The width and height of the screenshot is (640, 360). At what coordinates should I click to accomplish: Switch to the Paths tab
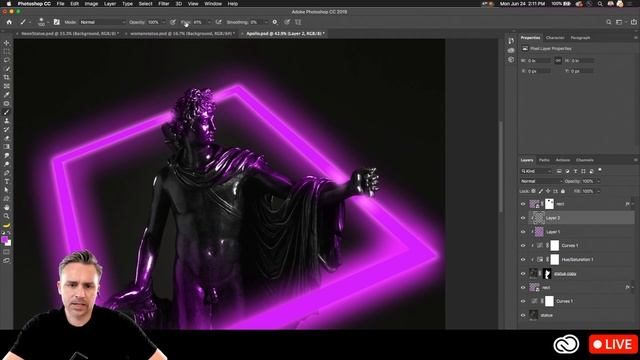pos(544,160)
